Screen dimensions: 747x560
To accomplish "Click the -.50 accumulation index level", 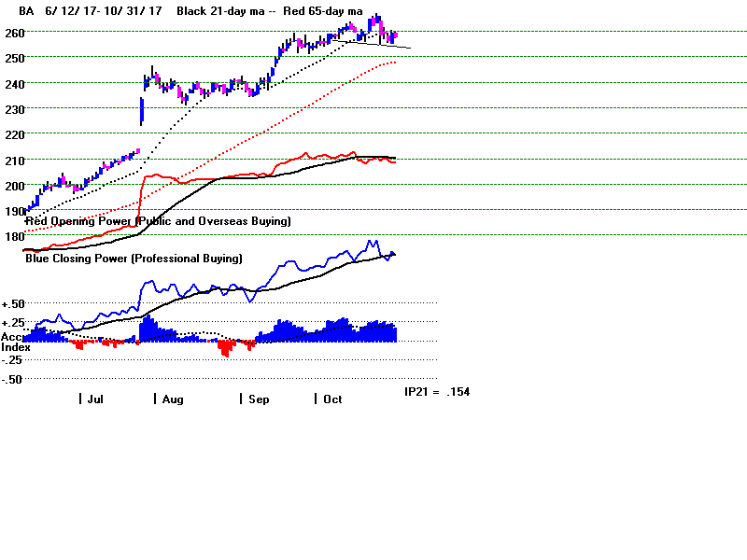I will click(x=13, y=379).
